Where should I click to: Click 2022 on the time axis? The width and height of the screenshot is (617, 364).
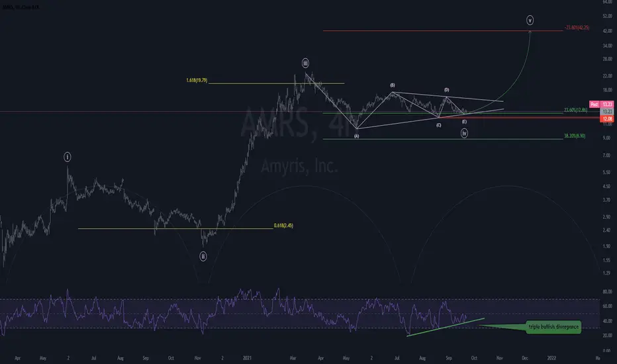(x=551, y=358)
